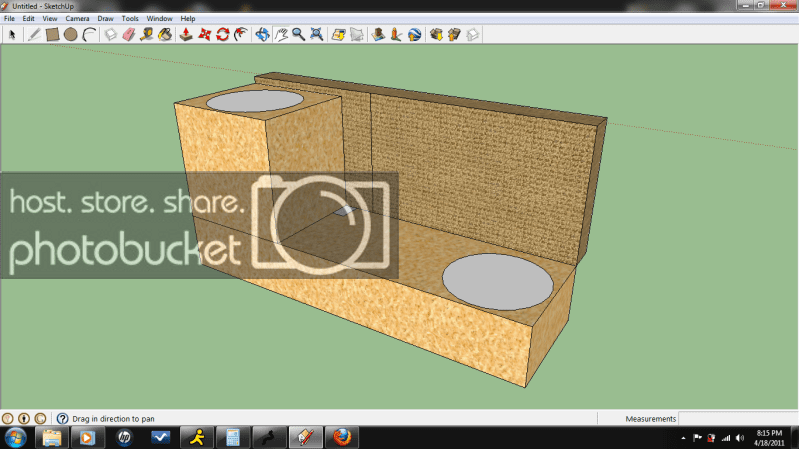Open the Tools menu
799x449 pixels.
[x=130, y=18]
